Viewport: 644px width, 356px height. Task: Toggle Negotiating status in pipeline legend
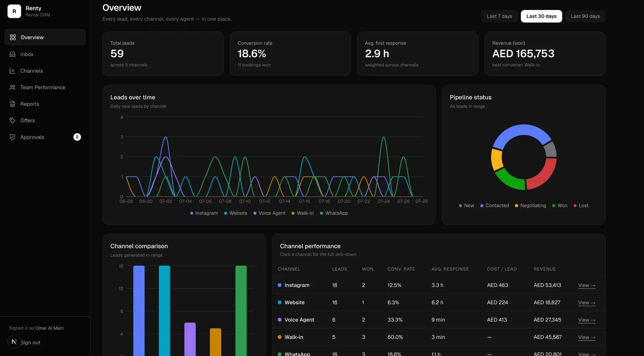530,205
